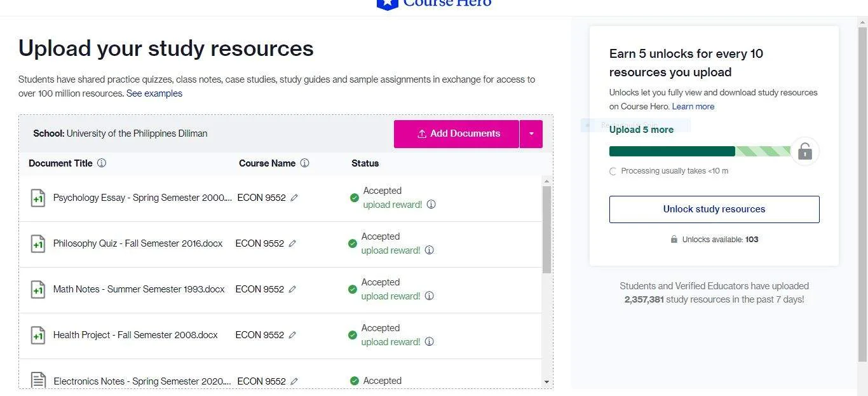Select Math Notes - Summer Semester 1993.docx title
The width and height of the screenshot is (868, 396).
coord(139,289)
